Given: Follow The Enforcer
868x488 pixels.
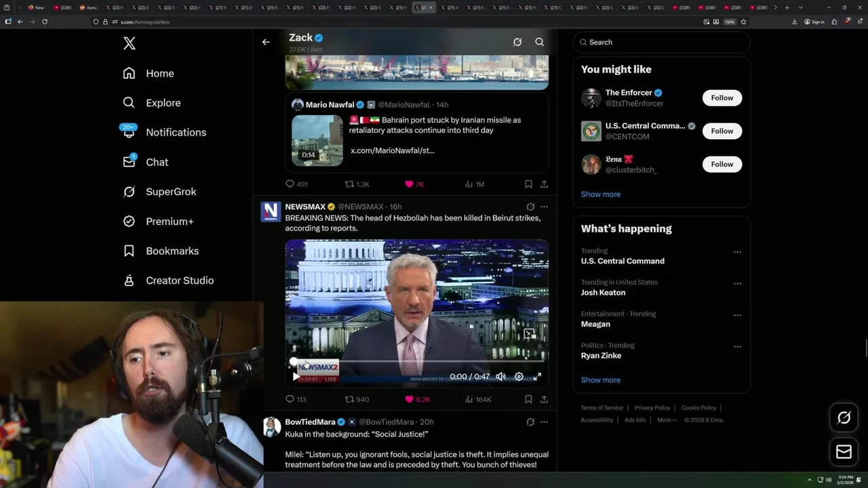Looking at the screenshot, I should (x=722, y=98).
